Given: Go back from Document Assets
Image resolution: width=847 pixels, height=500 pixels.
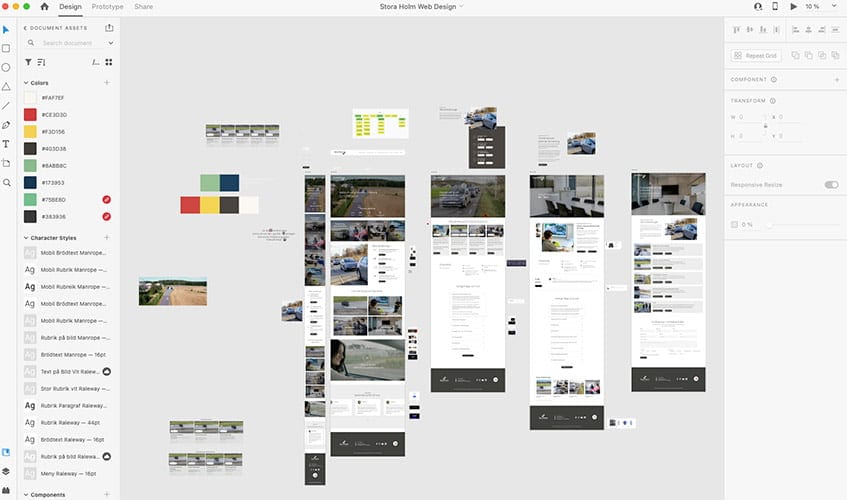Looking at the screenshot, I should (25, 28).
